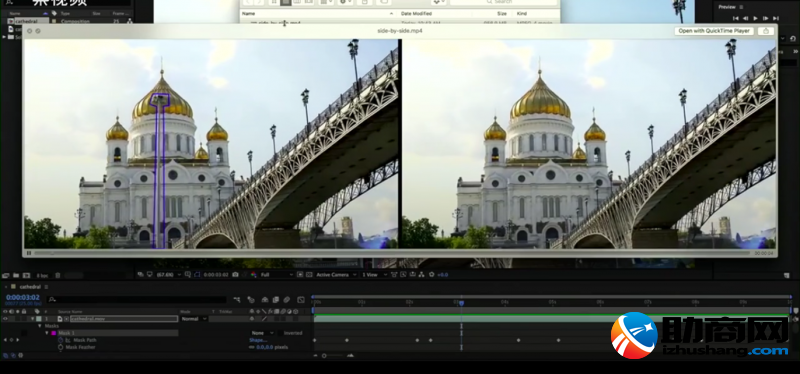800x374 pixels.
Task: Click the Shape... link for Mask Path
Action: [x=258, y=340]
